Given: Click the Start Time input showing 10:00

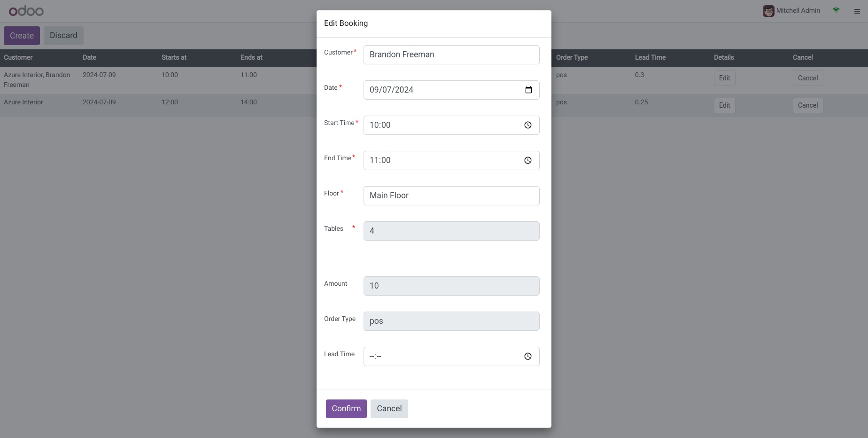Looking at the screenshot, I should [x=442, y=125].
